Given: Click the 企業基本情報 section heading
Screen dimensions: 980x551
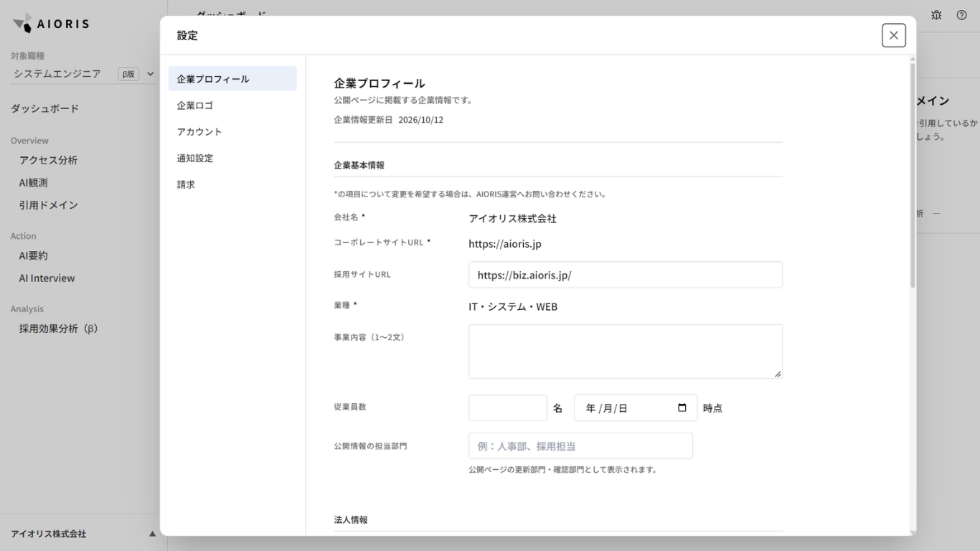Looking at the screenshot, I should pyautogui.click(x=359, y=165).
